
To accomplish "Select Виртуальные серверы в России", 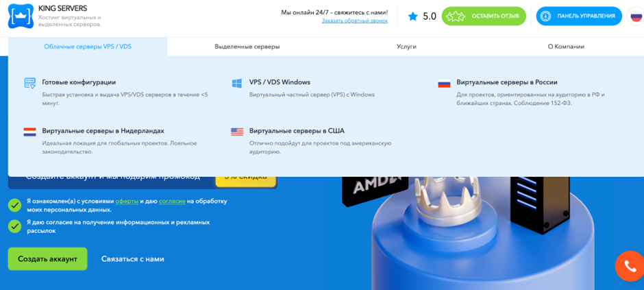I will [x=507, y=82].
